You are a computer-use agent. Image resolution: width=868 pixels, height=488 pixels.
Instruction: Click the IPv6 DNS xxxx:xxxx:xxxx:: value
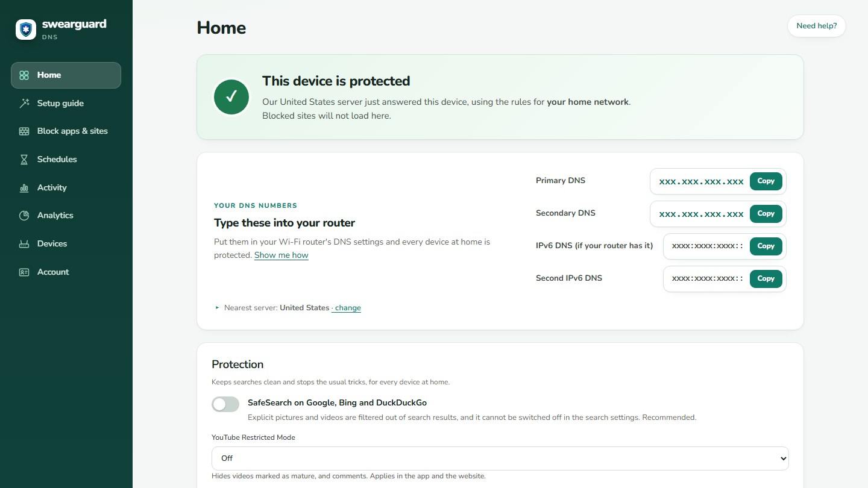tap(708, 246)
